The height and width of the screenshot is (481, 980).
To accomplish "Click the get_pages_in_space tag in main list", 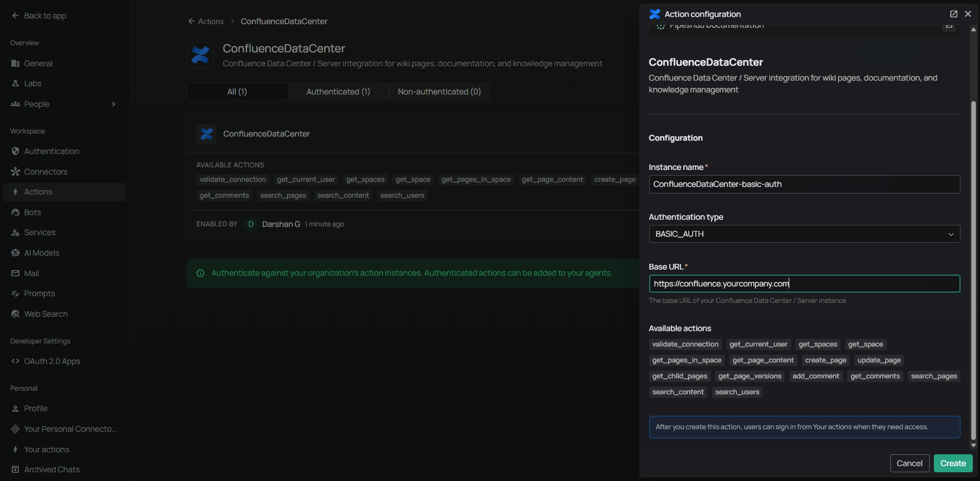I will [476, 180].
